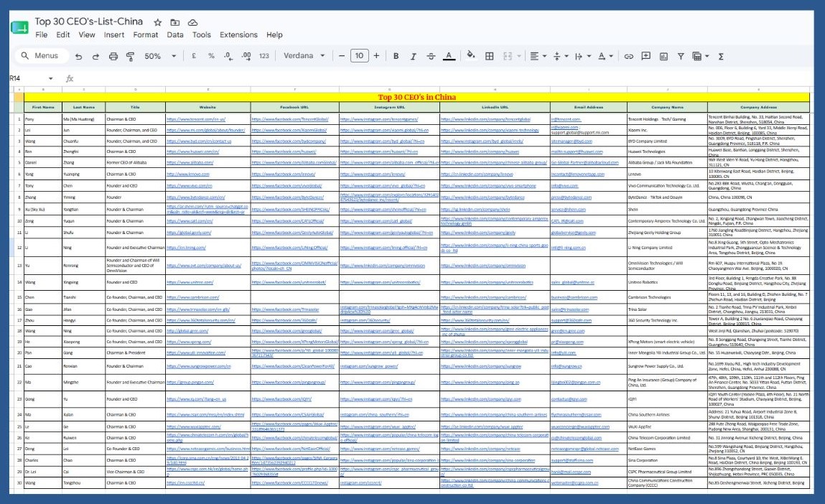825x504 pixels.
Task: Star the Top 30 CEO's-List-China document
Action: [157, 23]
